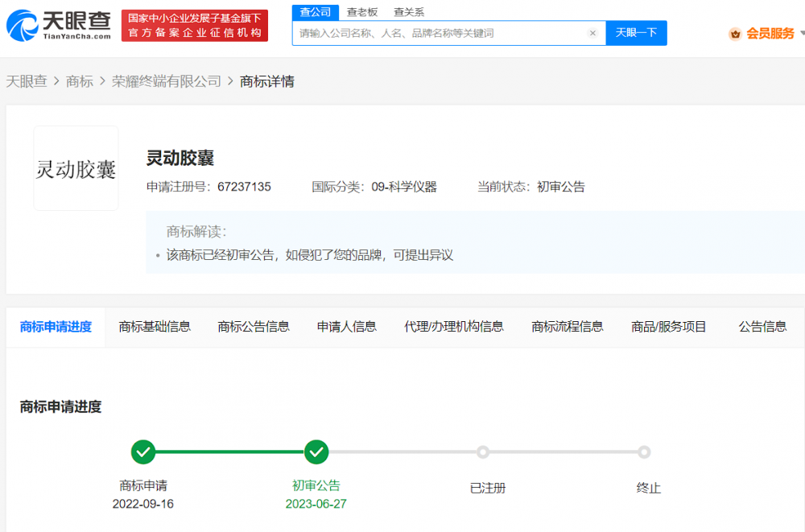Image resolution: width=805 pixels, height=532 pixels.
Task: Switch to 商品/服务项目 tab
Action: point(668,327)
